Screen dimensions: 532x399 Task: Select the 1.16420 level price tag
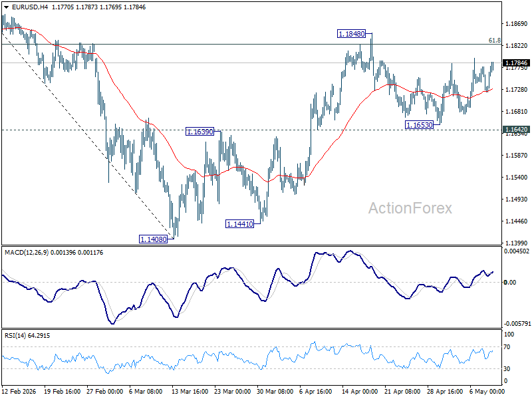coord(516,129)
